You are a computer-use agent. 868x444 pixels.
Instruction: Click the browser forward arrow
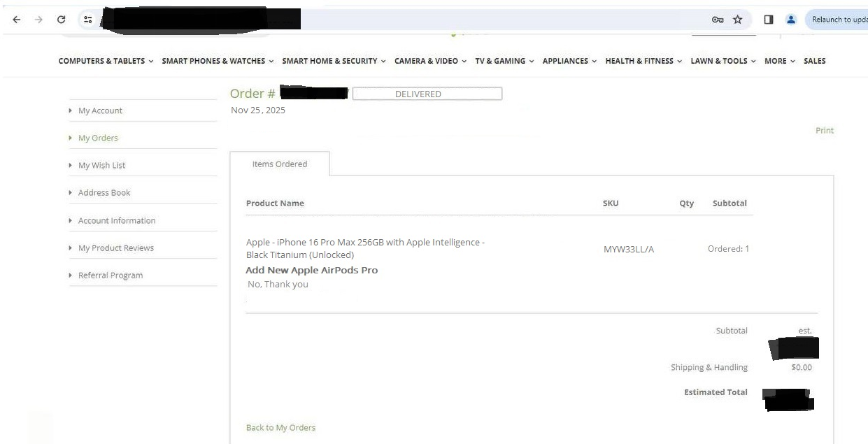(x=38, y=20)
